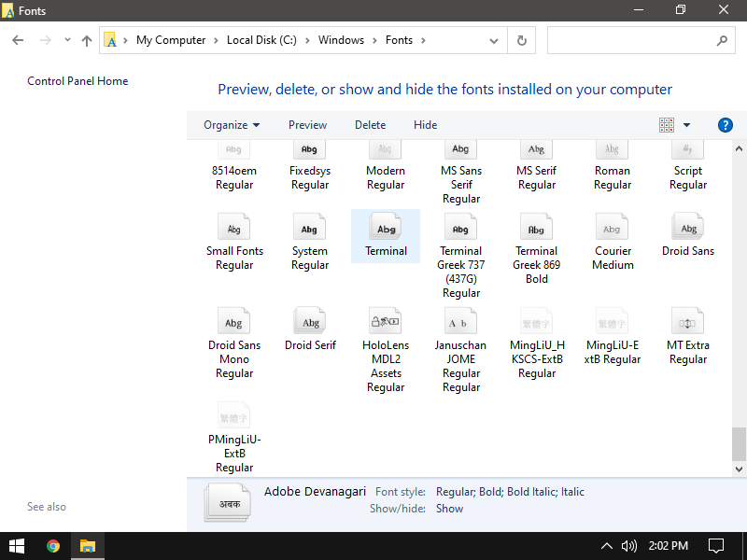This screenshot has width=747, height=560.
Task: Expand the chevron after Local Disk (C:)
Action: (307, 40)
